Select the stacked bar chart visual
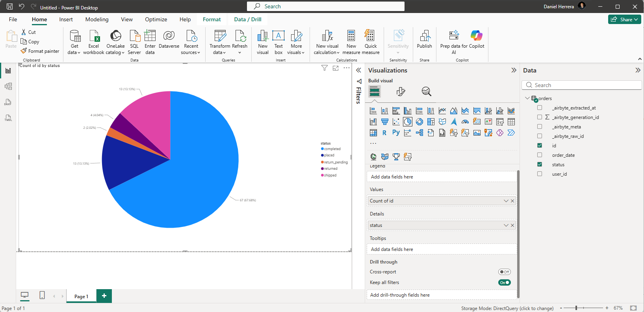This screenshot has height=312, width=644. tap(373, 111)
